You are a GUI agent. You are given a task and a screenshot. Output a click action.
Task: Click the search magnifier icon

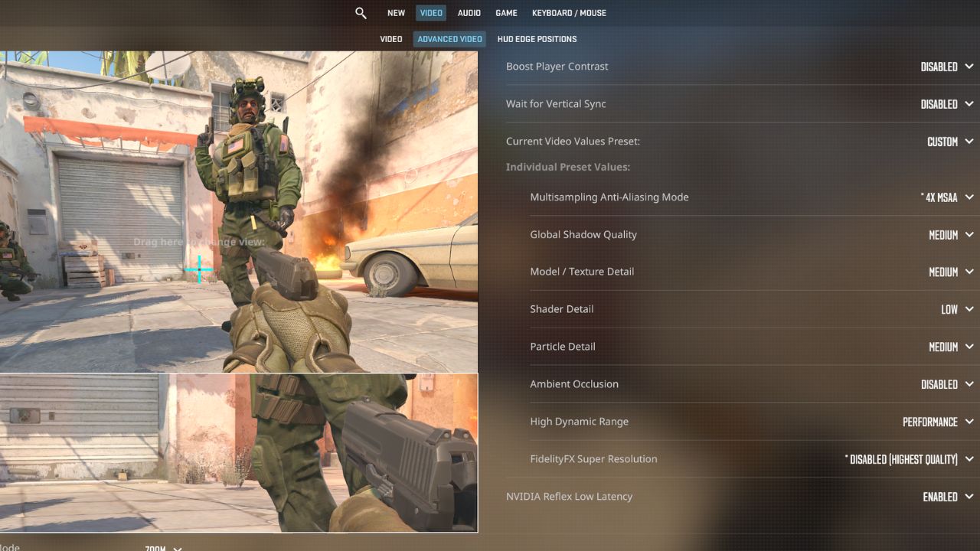click(361, 13)
